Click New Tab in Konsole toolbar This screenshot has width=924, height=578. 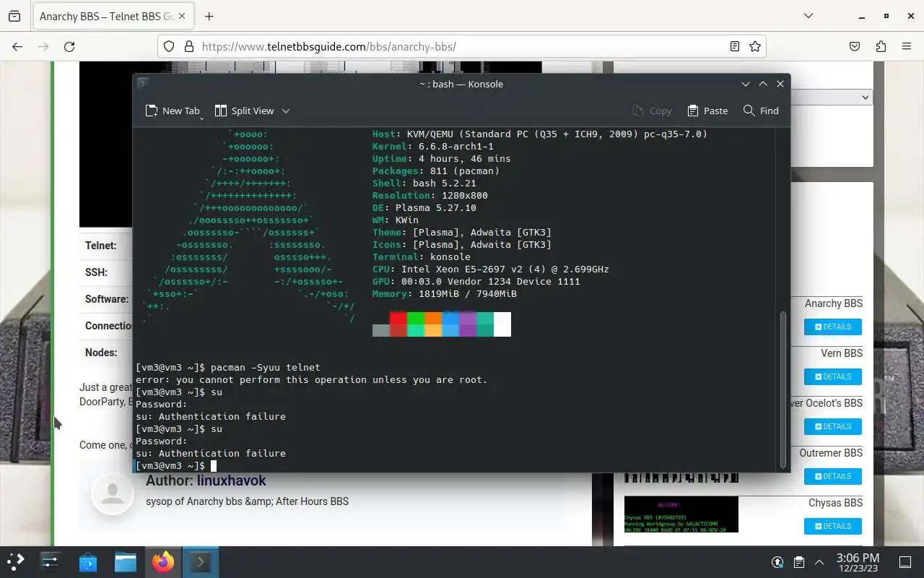172,111
